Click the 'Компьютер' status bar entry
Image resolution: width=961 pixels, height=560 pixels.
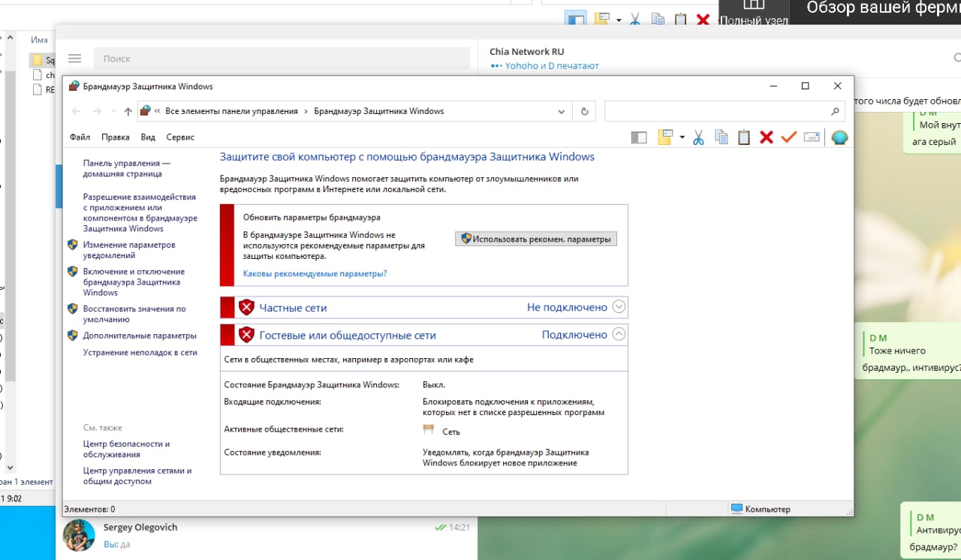pos(761,509)
